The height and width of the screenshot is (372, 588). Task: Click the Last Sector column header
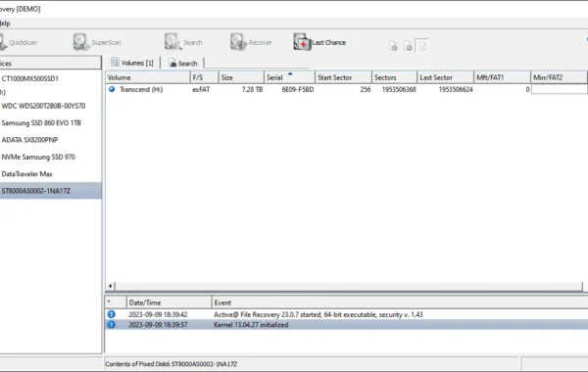[446, 77]
